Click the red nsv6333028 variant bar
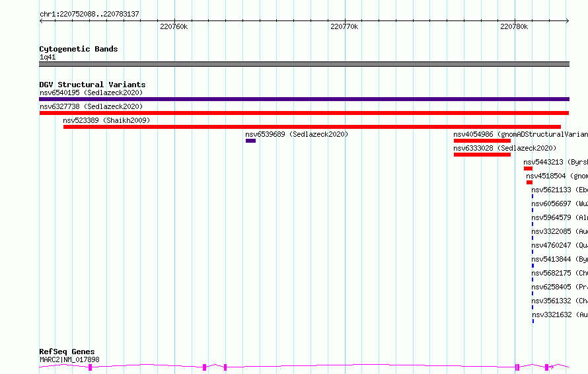Image resolution: width=588 pixels, height=374 pixels. tap(482, 155)
